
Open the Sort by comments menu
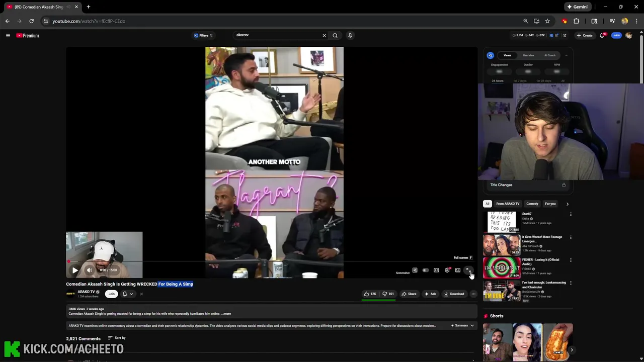pyautogui.click(x=117, y=338)
